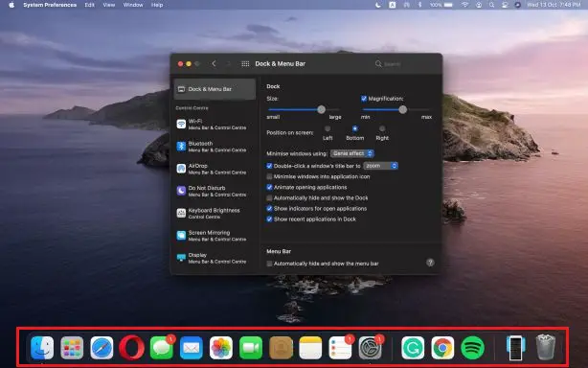Open Minimise windows using Genie effect dropdown
The width and height of the screenshot is (588, 368).
352,153
